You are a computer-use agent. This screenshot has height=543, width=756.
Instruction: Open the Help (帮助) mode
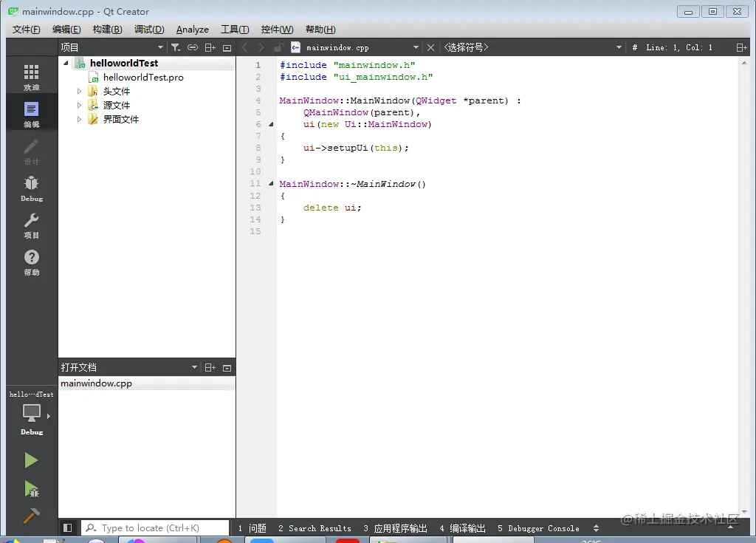[31, 262]
